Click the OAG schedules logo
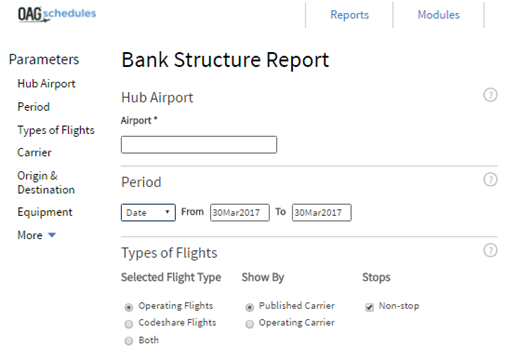The width and height of the screenshot is (505, 360). [57, 15]
